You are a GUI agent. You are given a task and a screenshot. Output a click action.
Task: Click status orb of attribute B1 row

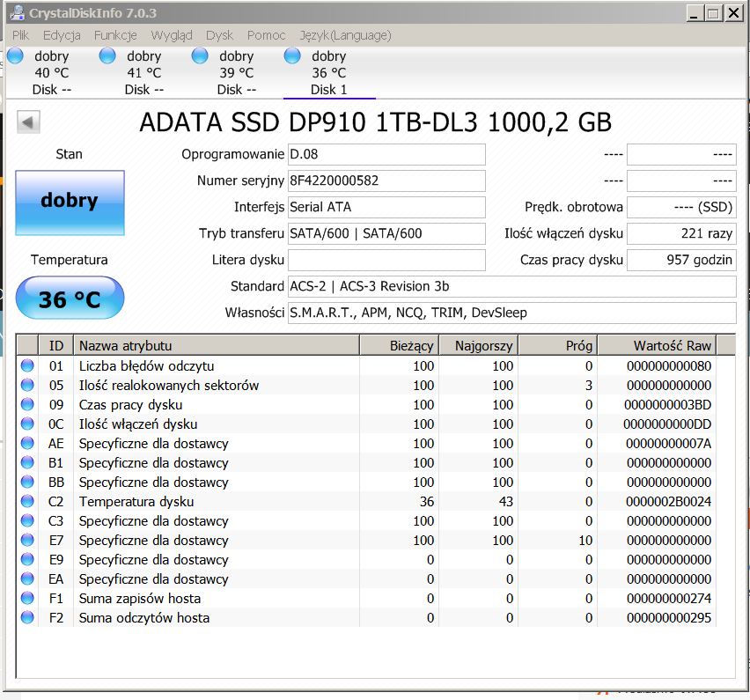click(x=27, y=462)
